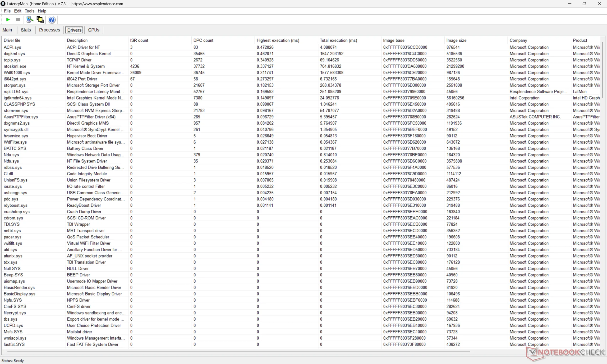
Task: Switch to the CPUs tab
Action: click(93, 30)
